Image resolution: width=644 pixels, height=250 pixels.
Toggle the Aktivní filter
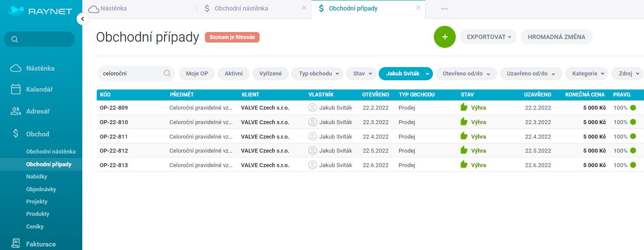(234, 74)
